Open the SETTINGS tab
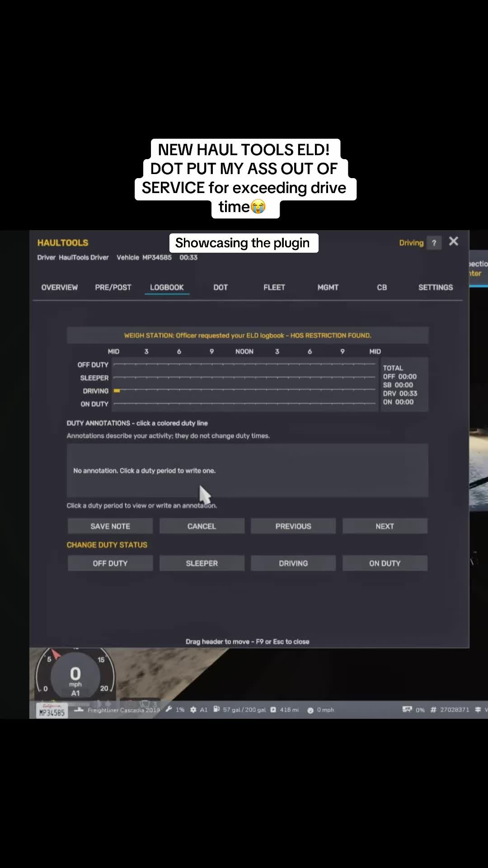 [x=436, y=288]
